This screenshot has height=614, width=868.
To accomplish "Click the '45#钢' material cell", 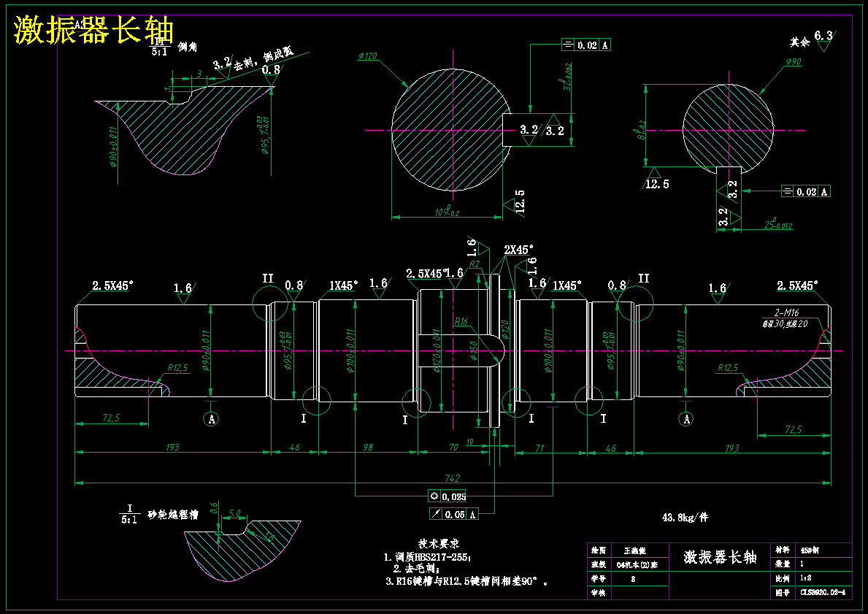I will point(810,550).
